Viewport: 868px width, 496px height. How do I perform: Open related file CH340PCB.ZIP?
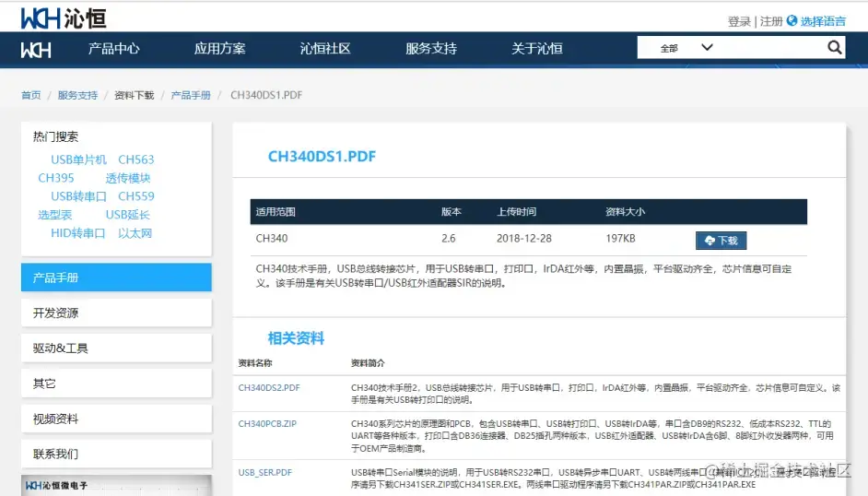pyautogui.click(x=267, y=423)
